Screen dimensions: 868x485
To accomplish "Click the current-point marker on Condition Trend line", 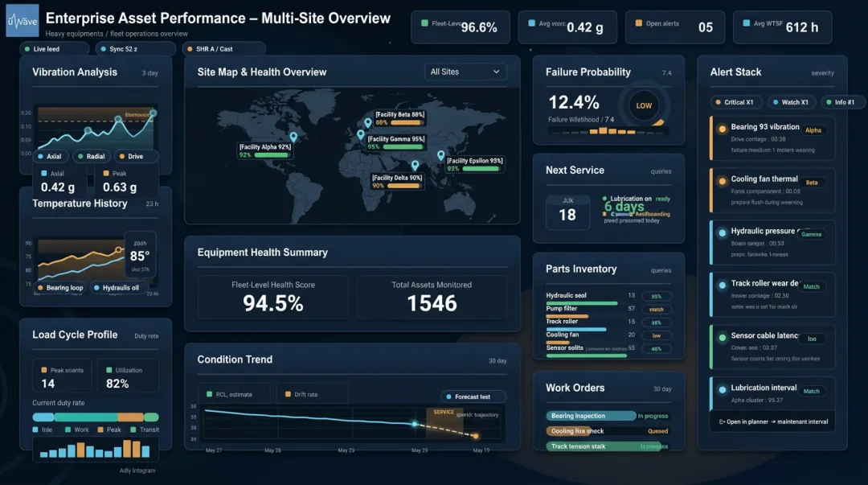I will click(x=415, y=424).
